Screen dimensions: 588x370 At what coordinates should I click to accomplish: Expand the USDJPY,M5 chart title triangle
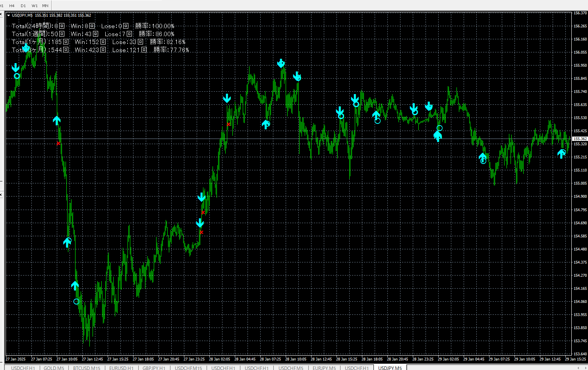pos(9,15)
